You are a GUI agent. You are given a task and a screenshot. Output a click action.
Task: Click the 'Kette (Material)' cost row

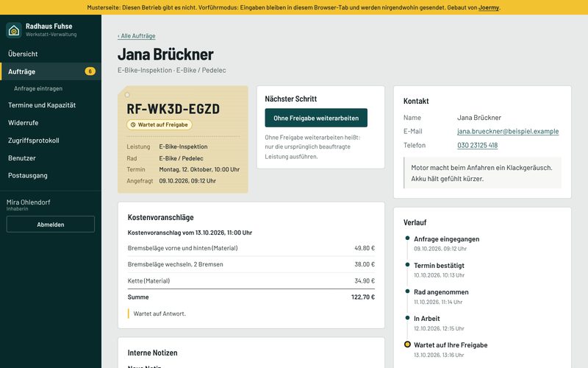tap(251, 281)
